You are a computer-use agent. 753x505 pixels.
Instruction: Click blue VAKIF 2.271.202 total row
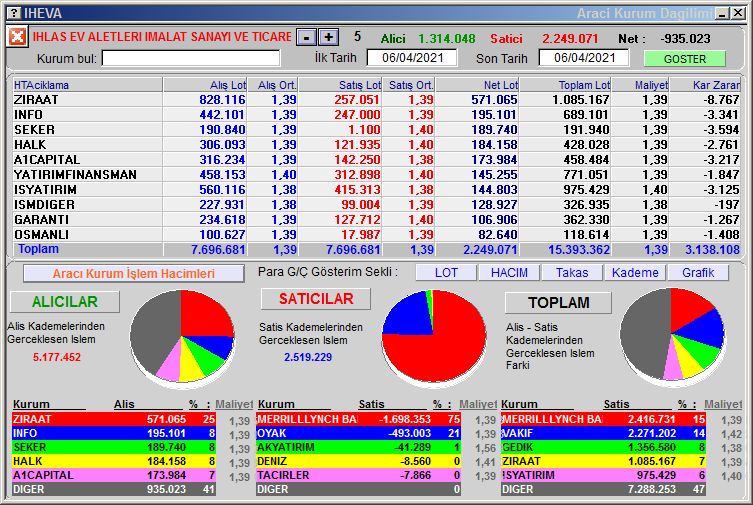pos(603,433)
